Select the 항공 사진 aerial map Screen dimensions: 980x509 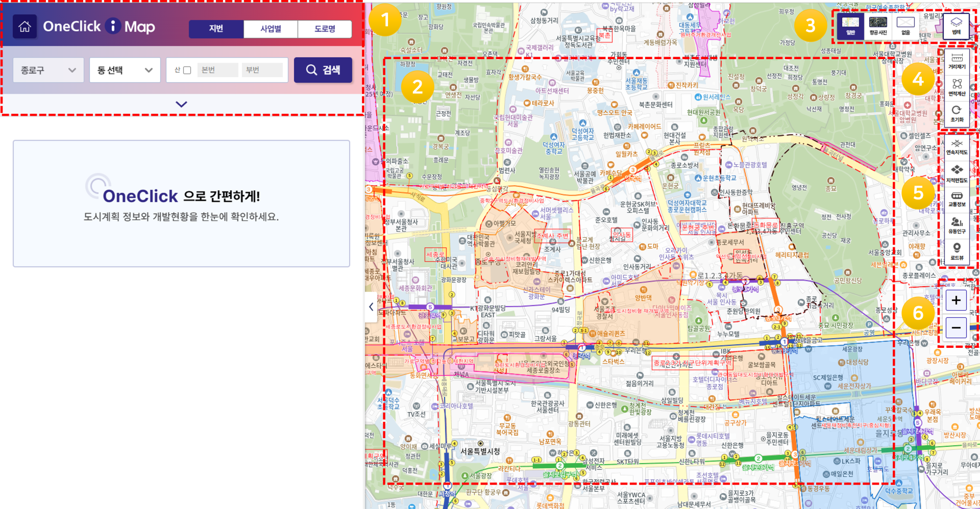tap(878, 26)
